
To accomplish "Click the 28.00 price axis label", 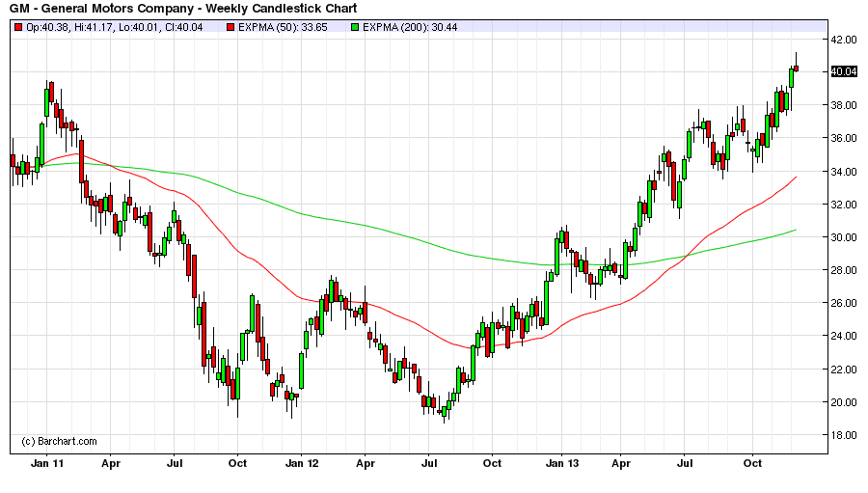I will coord(844,270).
